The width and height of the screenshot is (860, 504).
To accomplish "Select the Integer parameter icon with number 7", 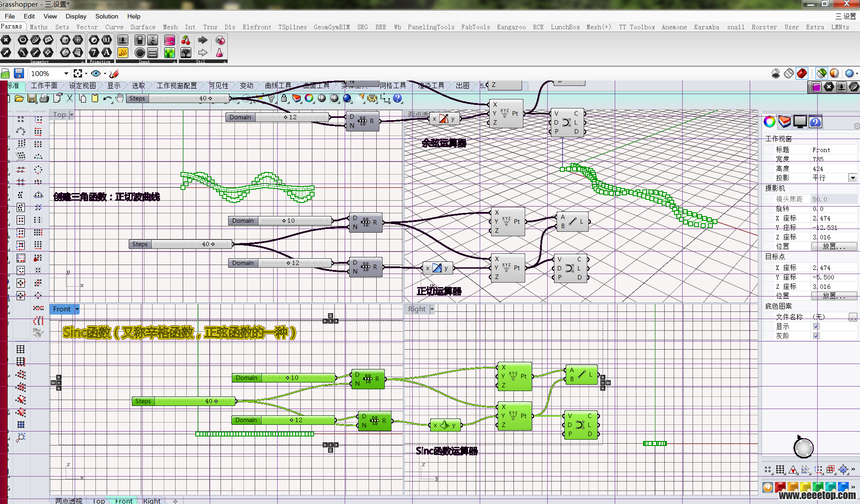I will coord(94,53).
